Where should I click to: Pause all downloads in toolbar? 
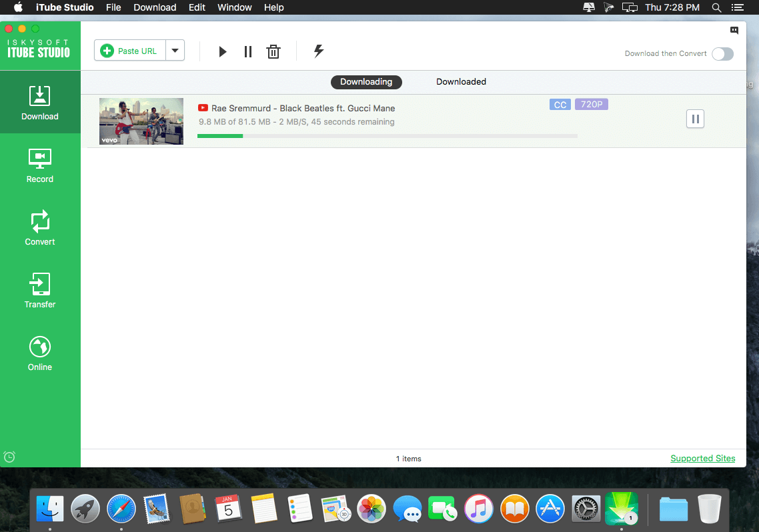click(x=248, y=51)
